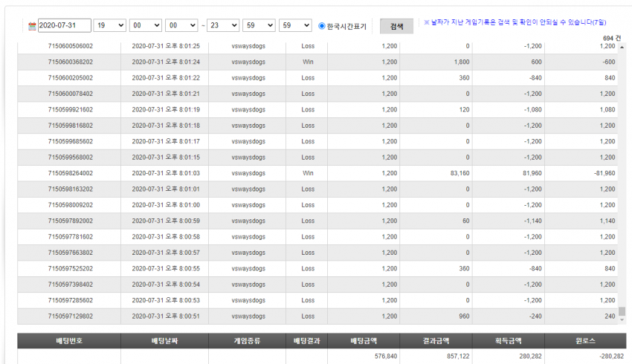This screenshot has width=632, height=364.
Task: Click the 배팅번호 column header
Action: click(69, 341)
